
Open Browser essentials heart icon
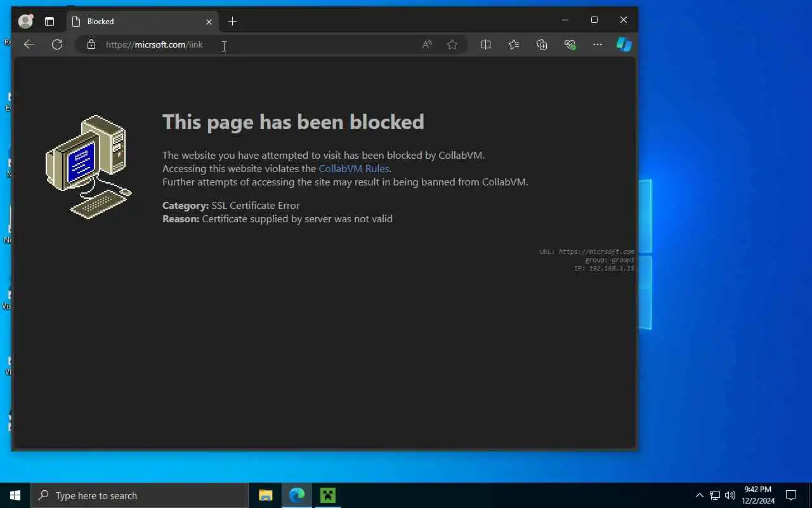[570, 44]
